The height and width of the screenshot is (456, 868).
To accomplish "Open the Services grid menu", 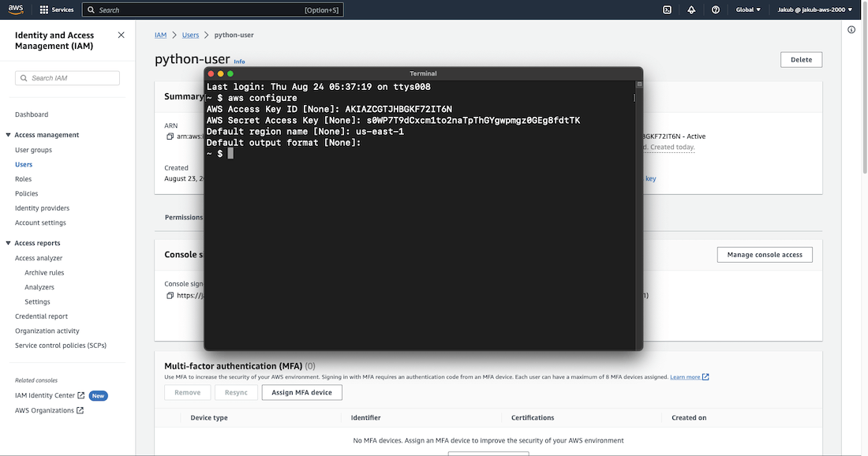I will pos(45,10).
